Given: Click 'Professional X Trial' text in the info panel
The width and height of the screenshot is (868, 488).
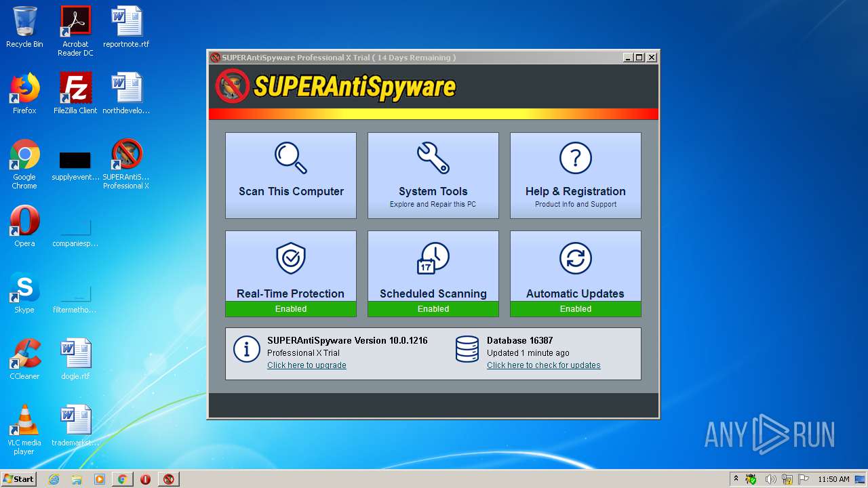Looking at the screenshot, I should [303, 353].
